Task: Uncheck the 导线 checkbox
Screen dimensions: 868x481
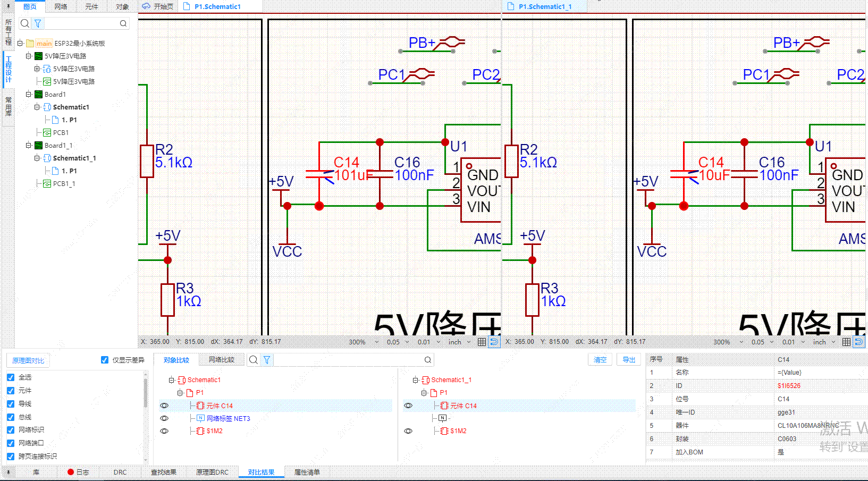Action: click(11, 404)
